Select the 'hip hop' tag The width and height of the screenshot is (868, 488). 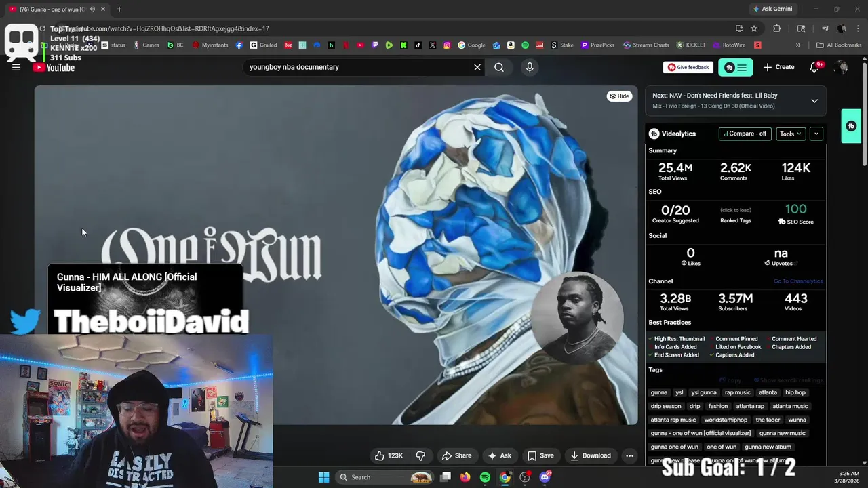tap(795, 392)
